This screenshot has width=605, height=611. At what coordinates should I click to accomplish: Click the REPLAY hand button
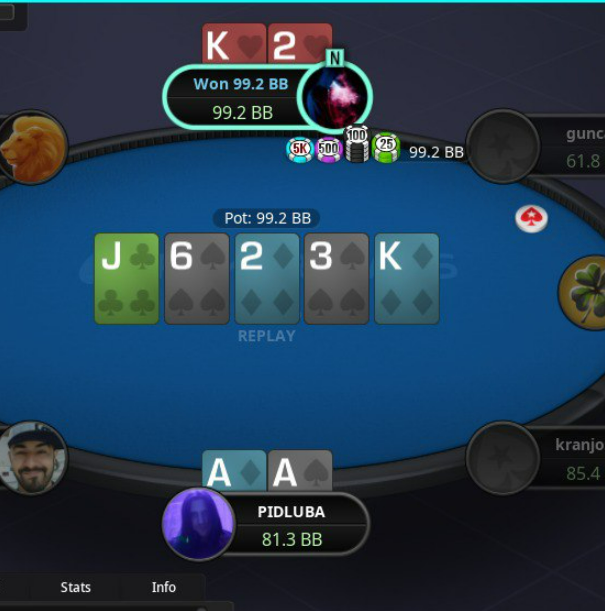266,336
